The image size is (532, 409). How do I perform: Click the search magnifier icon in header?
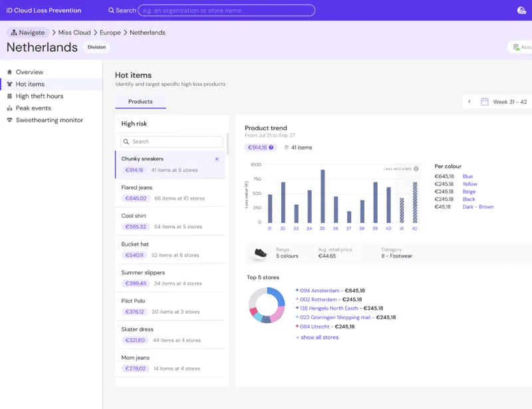(x=111, y=11)
